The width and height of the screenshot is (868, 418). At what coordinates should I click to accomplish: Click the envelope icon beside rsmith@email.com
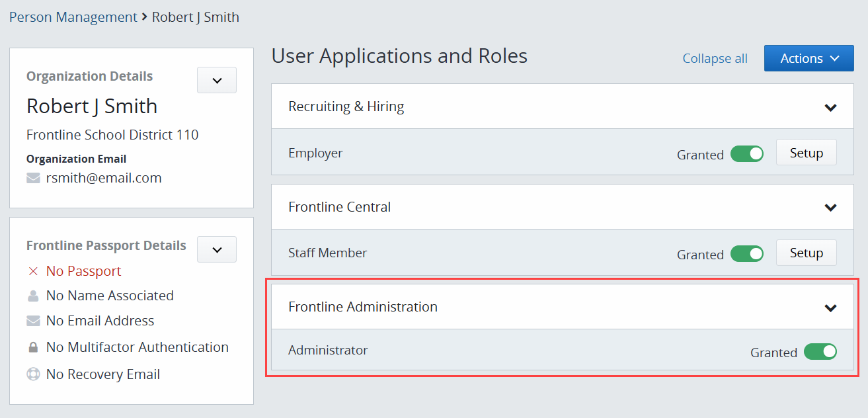tap(33, 178)
